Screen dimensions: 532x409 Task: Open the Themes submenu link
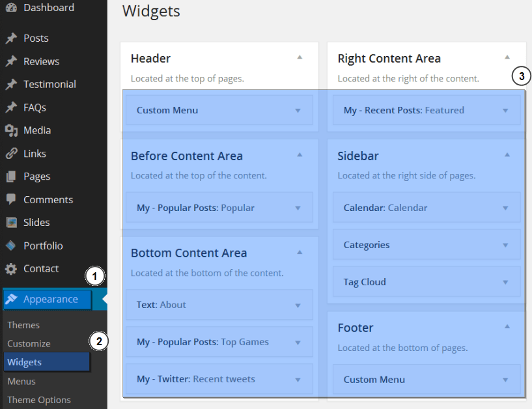pyautogui.click(x=23, y=325)
